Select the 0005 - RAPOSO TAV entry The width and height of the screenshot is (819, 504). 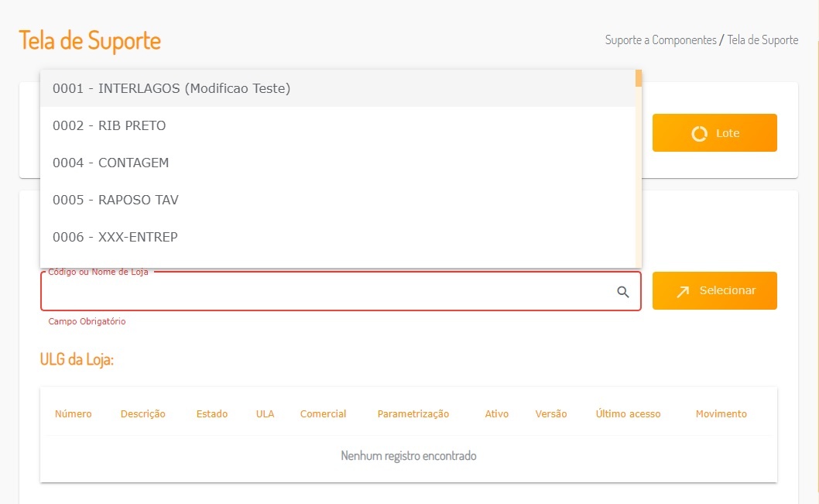[x=115, y=200]
